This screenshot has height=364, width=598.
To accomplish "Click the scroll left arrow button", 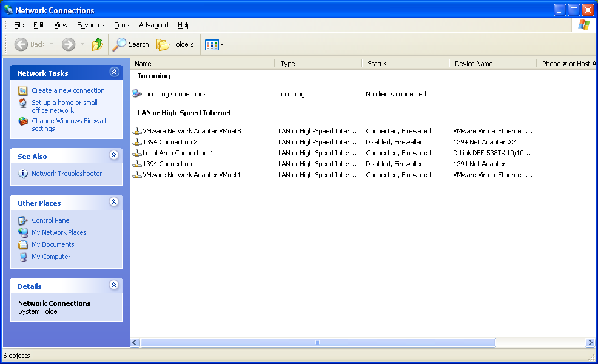I will pyautogui.click(x=135, y=343).
